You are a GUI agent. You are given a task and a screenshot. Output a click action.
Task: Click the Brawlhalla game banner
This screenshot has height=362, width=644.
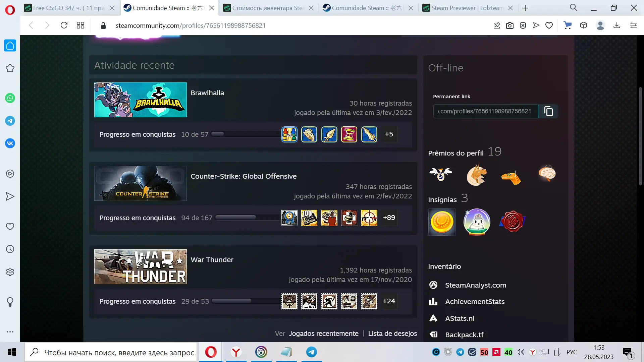[x=140, y=100]
